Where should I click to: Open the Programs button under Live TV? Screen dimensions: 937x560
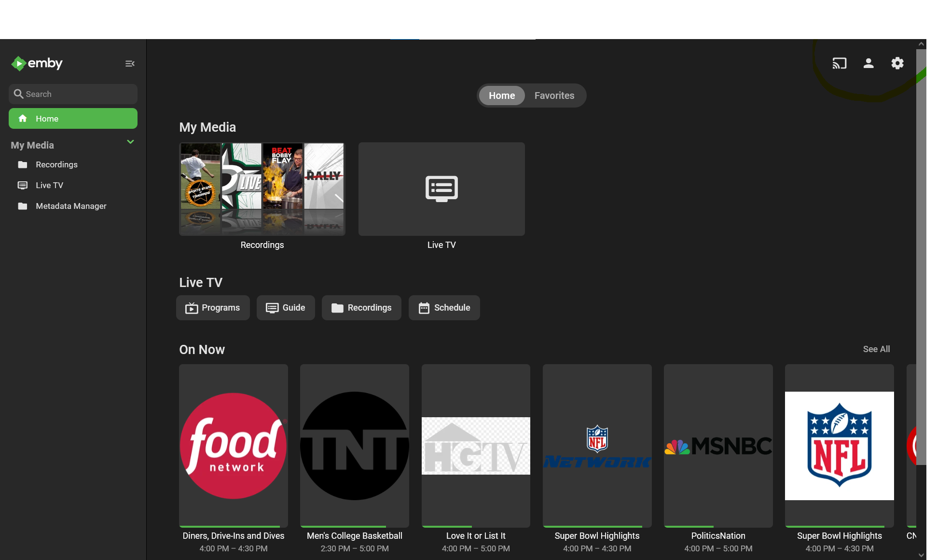point(213,308)
